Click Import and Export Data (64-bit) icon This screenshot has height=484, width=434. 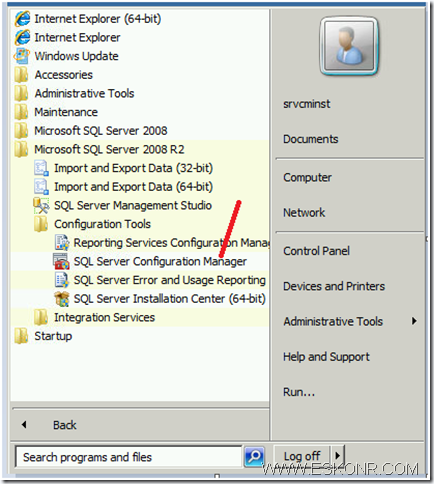pyautogui.click(x=41, y=187)
